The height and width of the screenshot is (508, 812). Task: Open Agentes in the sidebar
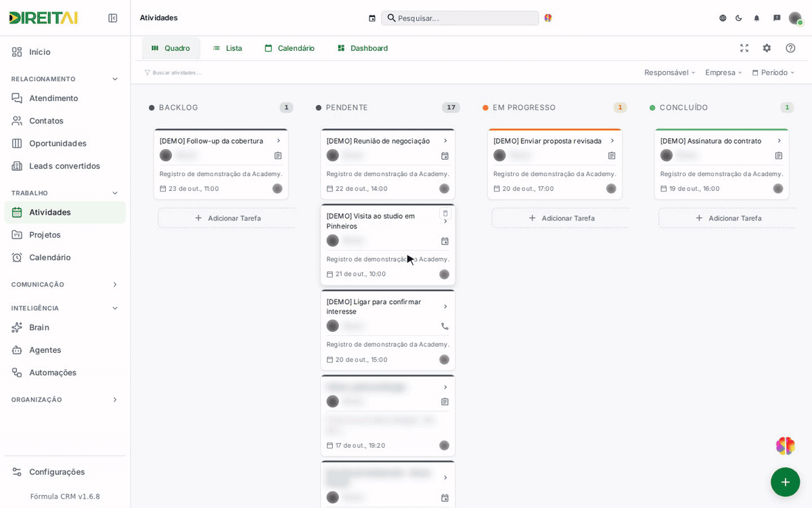click(65, 350)
